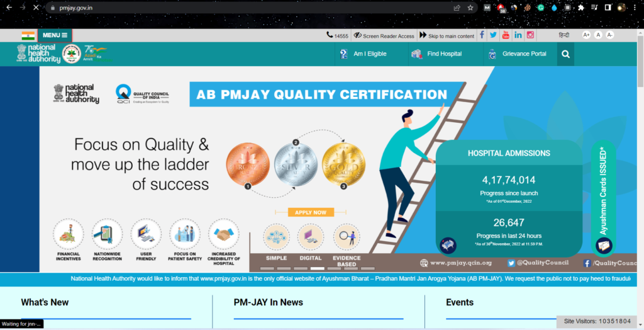
Task: Share this page via share icon
Action: 457,8
